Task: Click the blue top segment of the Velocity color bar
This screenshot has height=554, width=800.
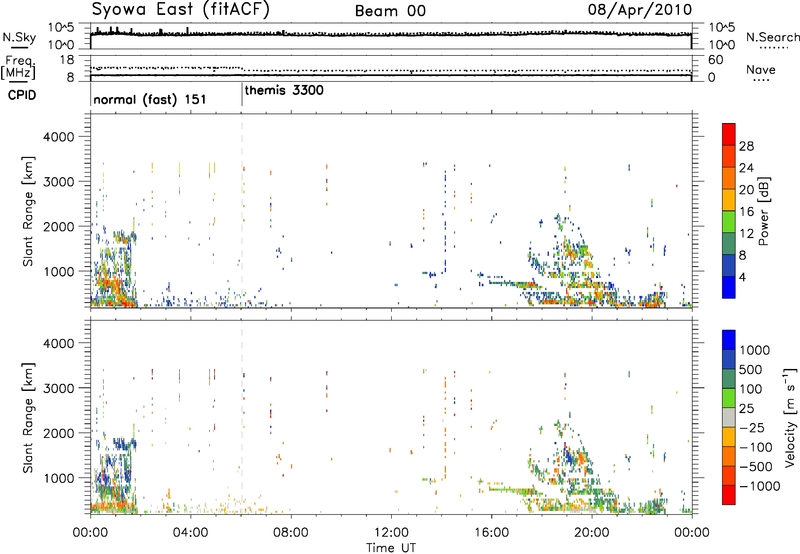Action: (x=729, y=340)
